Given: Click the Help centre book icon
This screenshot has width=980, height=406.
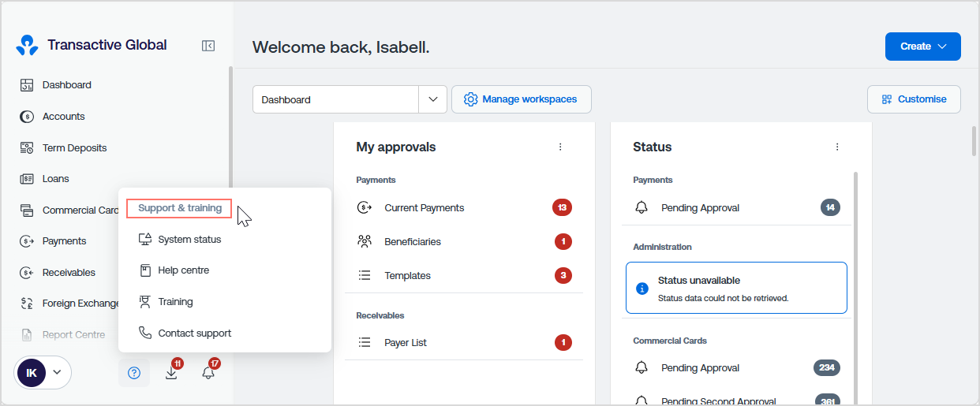Looking at the screenshot, I should pos(144,270).
